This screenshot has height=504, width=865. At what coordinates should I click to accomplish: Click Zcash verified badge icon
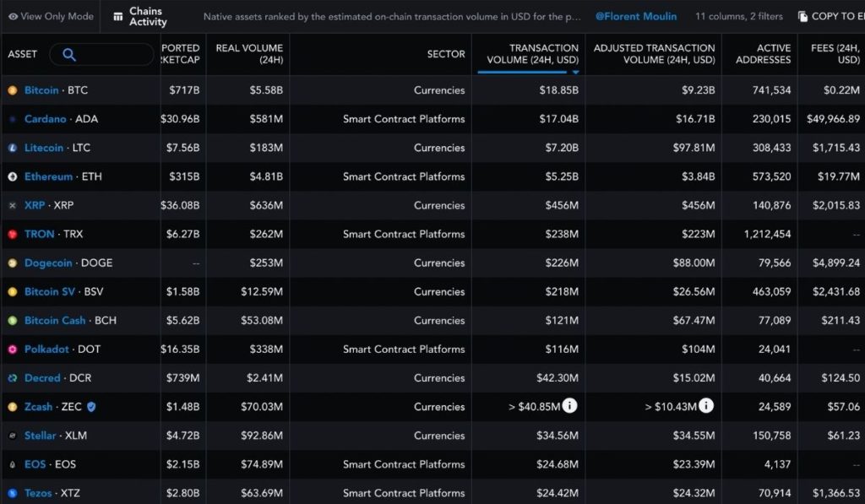click(91, 406)
